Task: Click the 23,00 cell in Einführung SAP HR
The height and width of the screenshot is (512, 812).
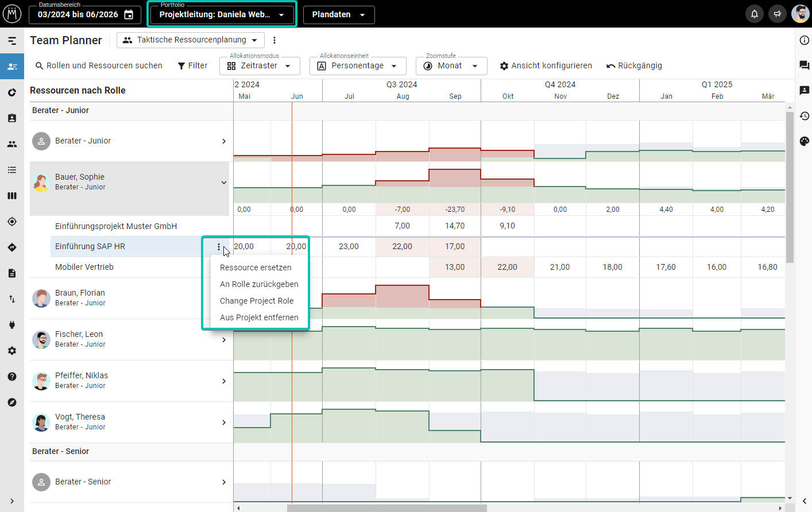Action: pos(349,246)
